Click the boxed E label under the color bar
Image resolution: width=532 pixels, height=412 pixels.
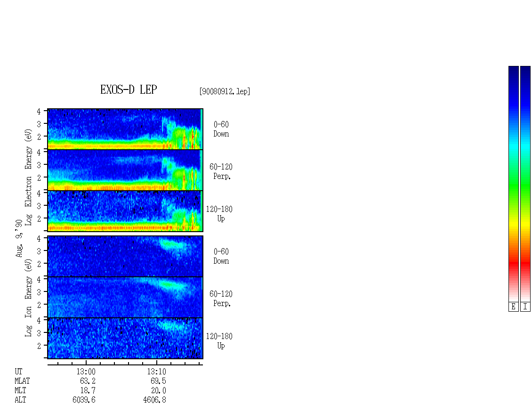pos(513,307)
